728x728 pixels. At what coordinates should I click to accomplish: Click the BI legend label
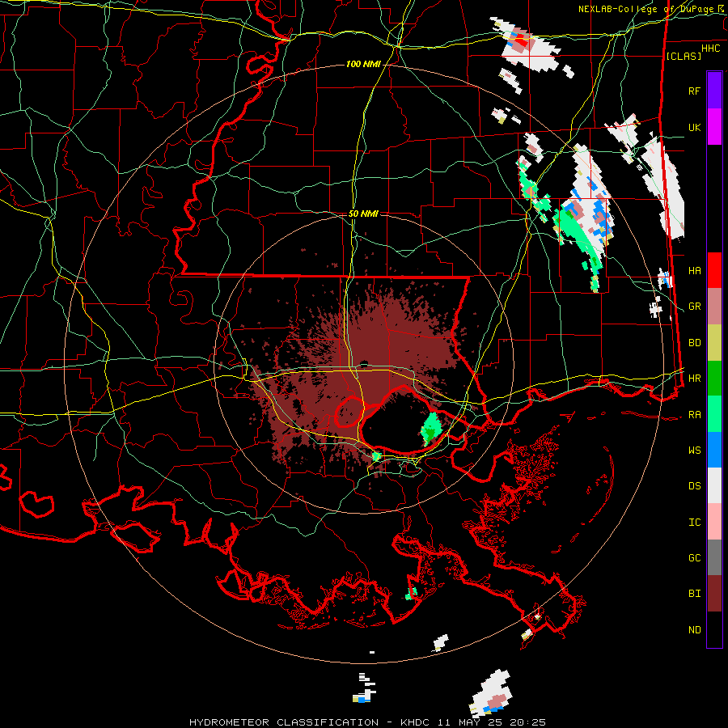(694, 594)
